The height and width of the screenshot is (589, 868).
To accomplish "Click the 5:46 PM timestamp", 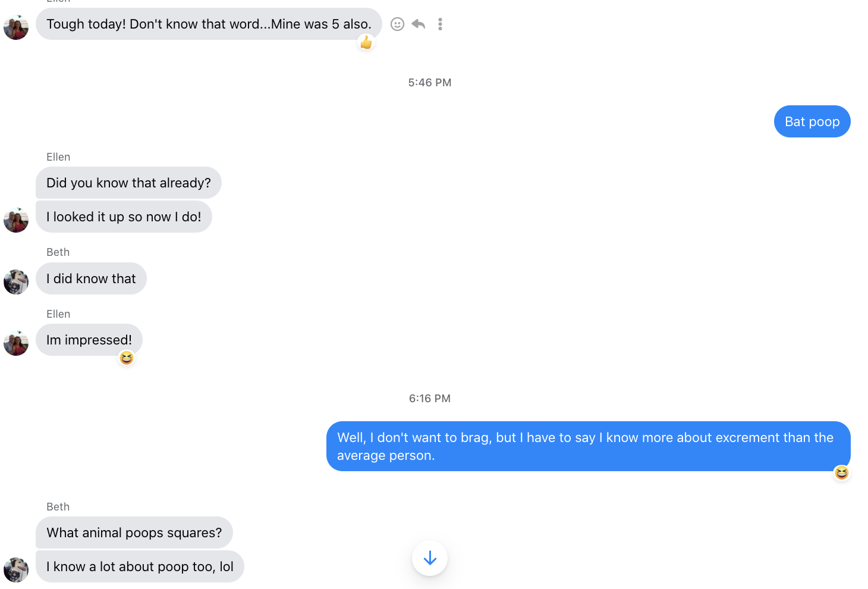I will [x=429, y=83].
